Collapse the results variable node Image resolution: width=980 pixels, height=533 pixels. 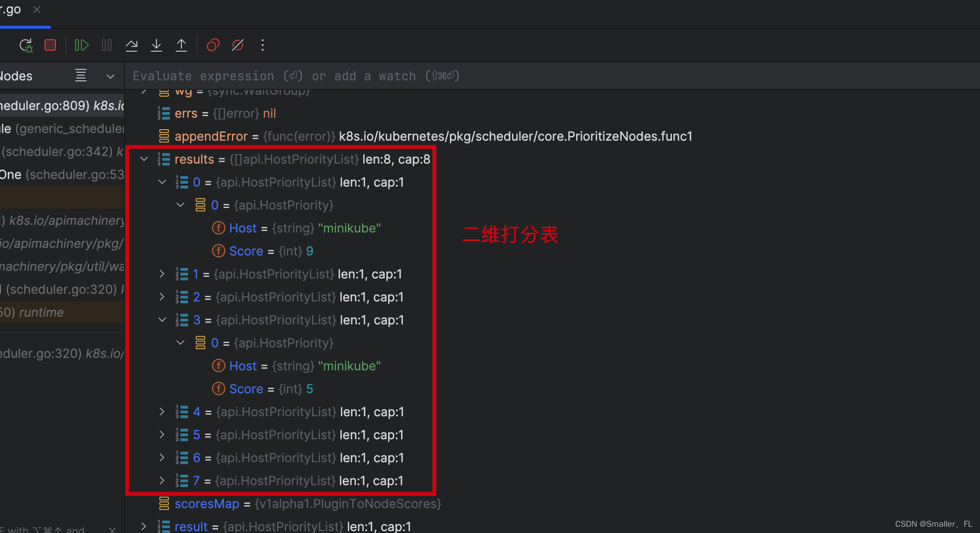144,159
